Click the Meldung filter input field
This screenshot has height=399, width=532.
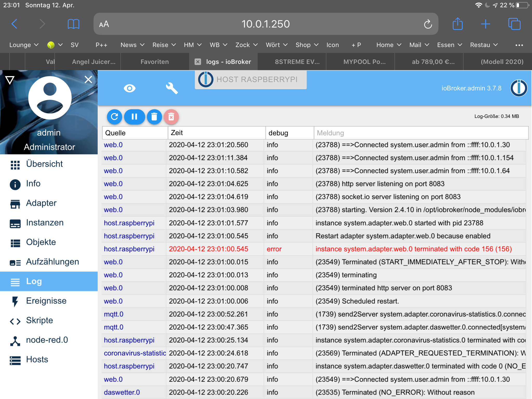421,133
